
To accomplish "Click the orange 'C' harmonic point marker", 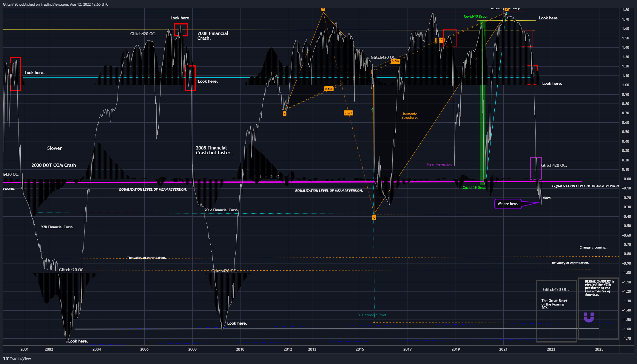I will tap(374, 218).
